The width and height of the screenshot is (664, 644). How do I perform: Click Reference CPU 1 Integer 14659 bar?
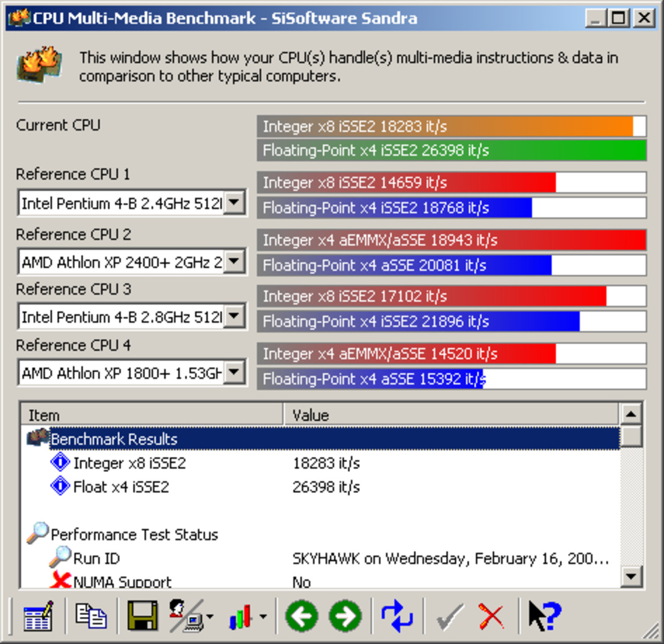(x=451, y=183)
